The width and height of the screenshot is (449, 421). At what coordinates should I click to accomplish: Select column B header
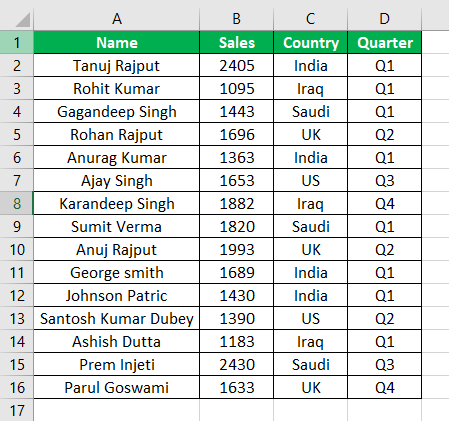tap(237, 19)
